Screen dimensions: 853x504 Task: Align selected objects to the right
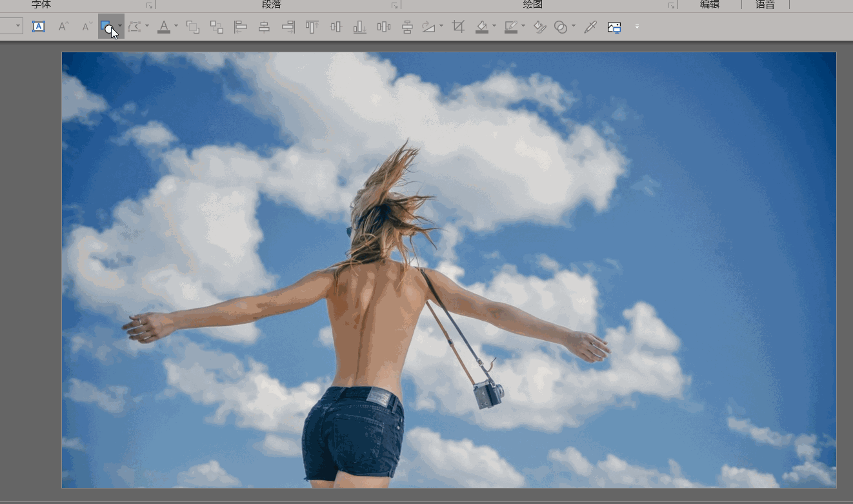click(x=288, y=26)
